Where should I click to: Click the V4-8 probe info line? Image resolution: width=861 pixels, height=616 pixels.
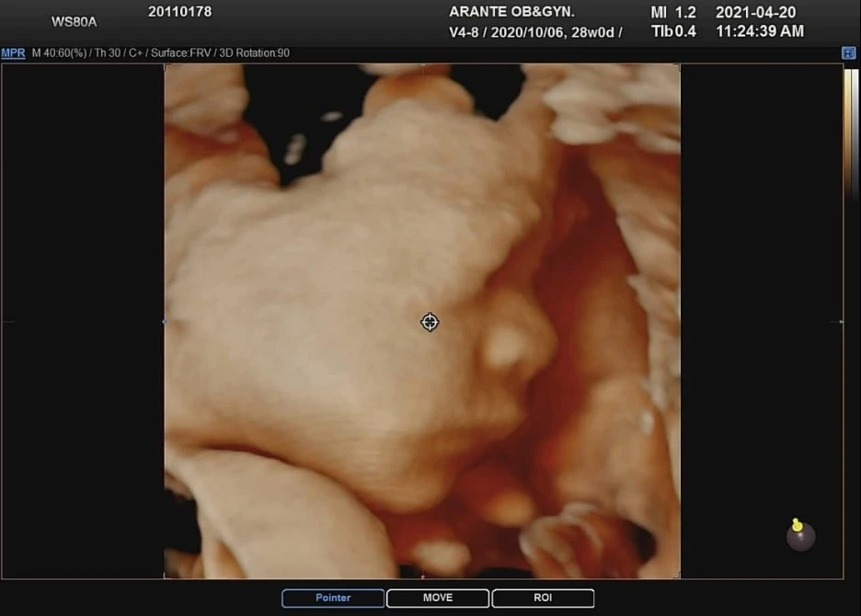pos(535,32)
